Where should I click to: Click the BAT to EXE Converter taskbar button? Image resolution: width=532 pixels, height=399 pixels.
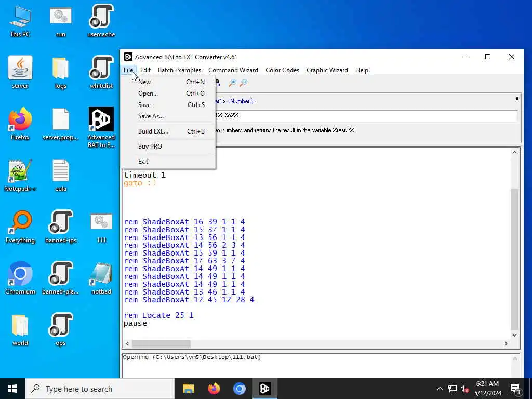tap(264, 389)
